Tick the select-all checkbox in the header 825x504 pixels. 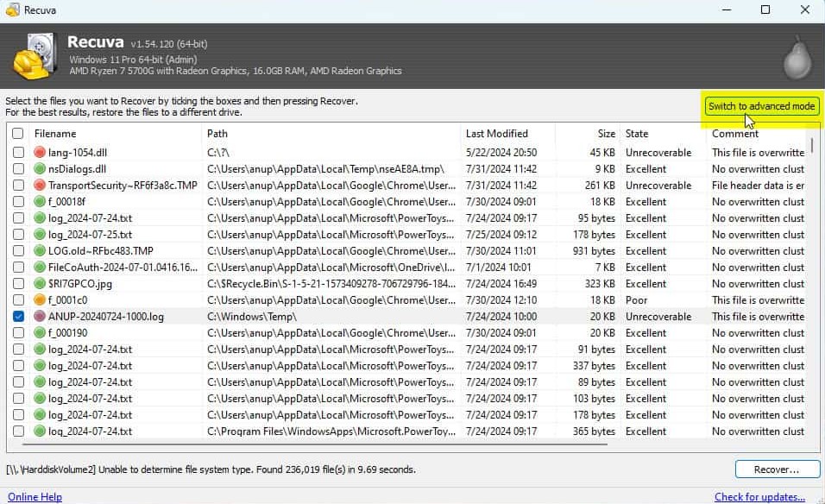(x=18, y=133)
